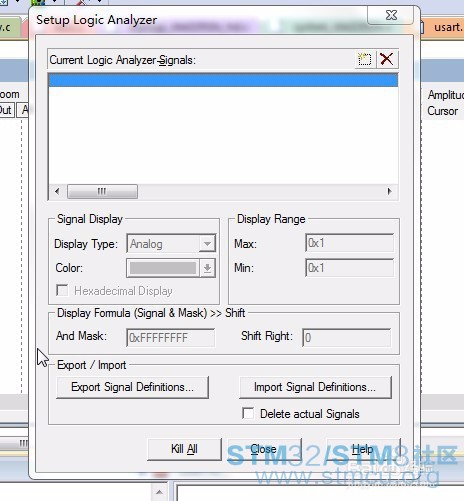Close the Setup Logic Analyzer dialog
The height and width of the screenshot is (501, 464).
(x=391, y=15)
